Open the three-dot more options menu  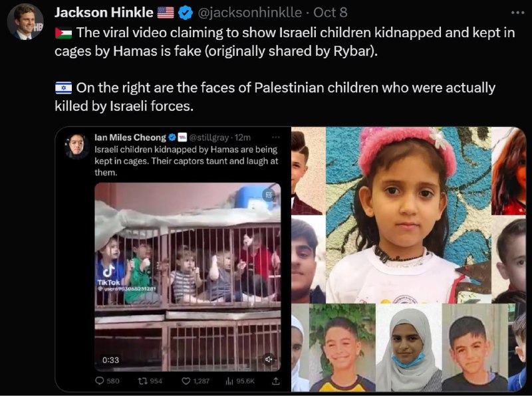518,13
